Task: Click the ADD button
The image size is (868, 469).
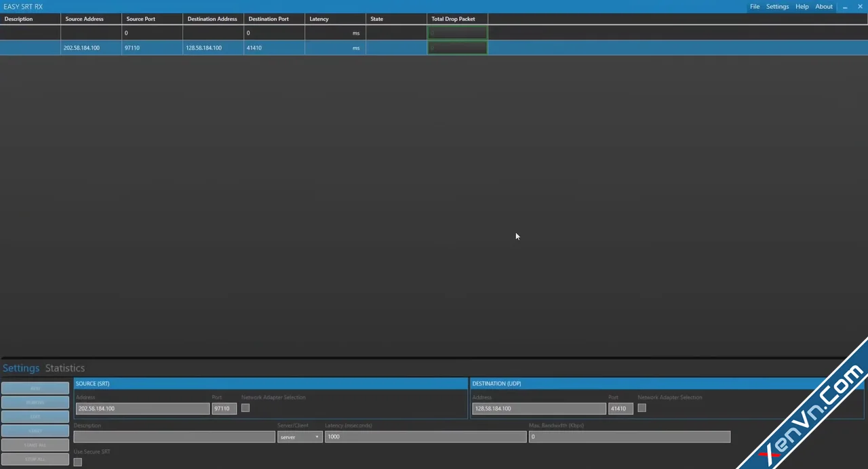Action: pyautogui.click(x=35, y=388)
